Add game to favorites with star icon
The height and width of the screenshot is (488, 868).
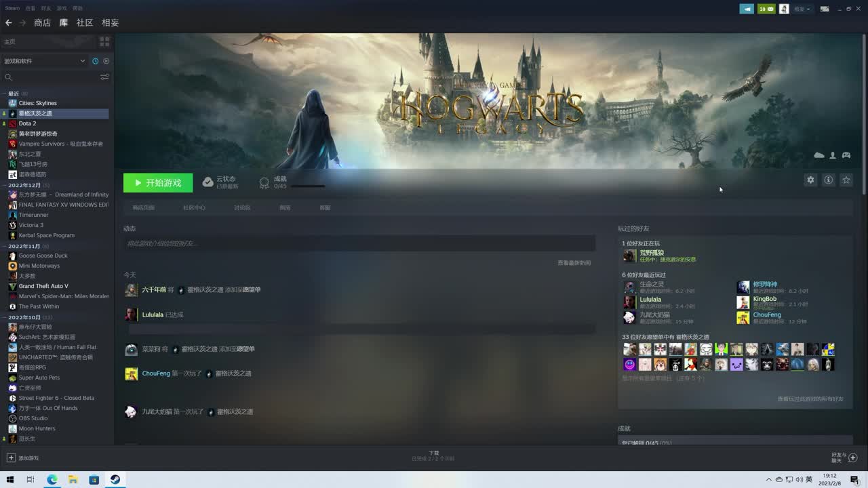(x=846, y=180)
